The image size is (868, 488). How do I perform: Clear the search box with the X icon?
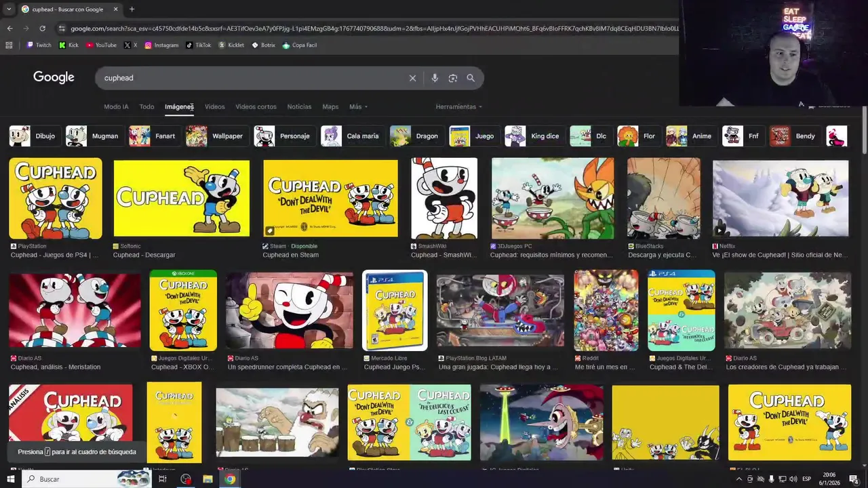click(412, 78)
